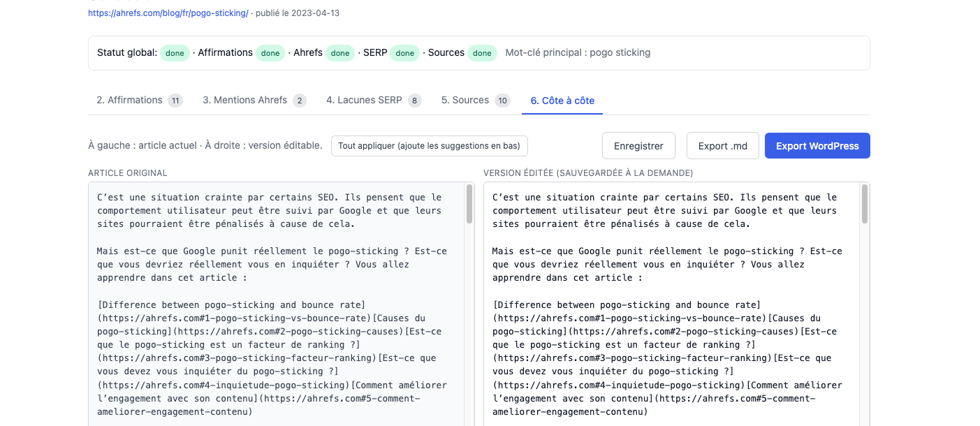Click the VERSION ÉDITÉE heading label
The image size is (980, 426).
(x=588, y=173)
